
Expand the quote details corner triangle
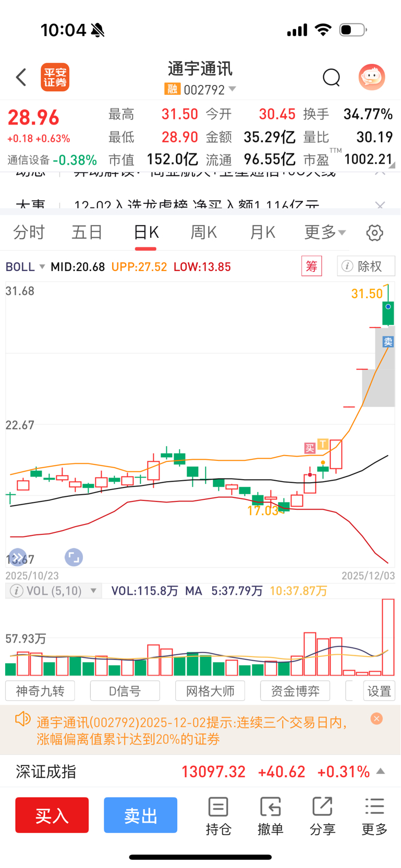click(392, 165)
